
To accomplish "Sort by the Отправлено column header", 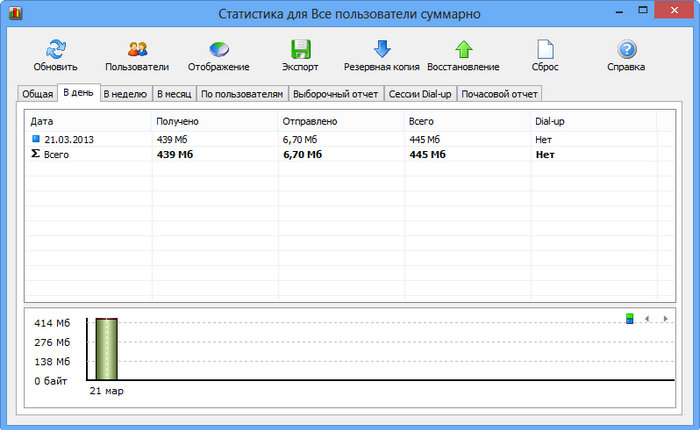I will coord(341,121).
